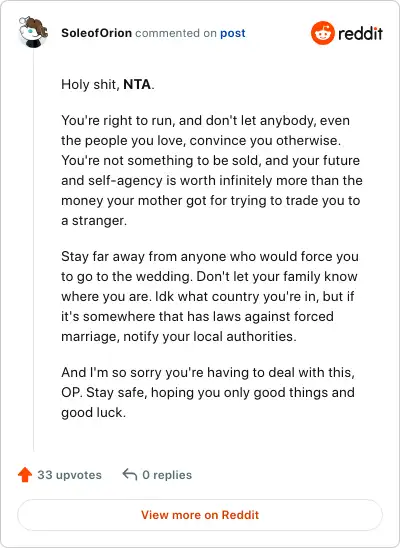Click the bold 'NTA' verdict text
This screenshot has height=548, width=400.
click(137, 85)
